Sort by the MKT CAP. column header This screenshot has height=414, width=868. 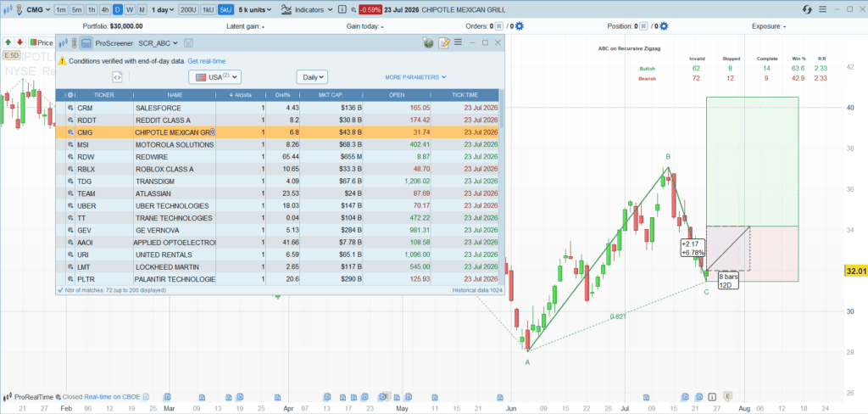pos(332,95)
